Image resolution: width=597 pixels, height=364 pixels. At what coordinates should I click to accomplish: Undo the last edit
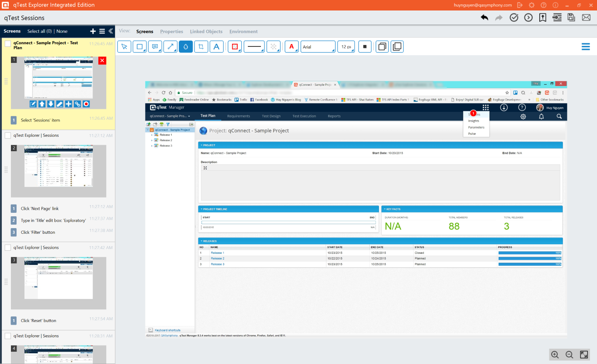pos(484,17)
